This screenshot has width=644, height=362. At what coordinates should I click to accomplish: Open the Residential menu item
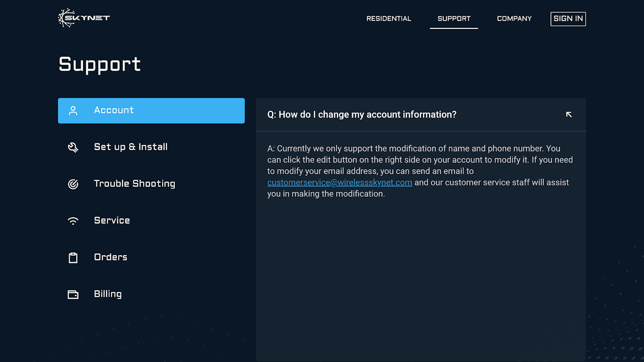[389, 19]
